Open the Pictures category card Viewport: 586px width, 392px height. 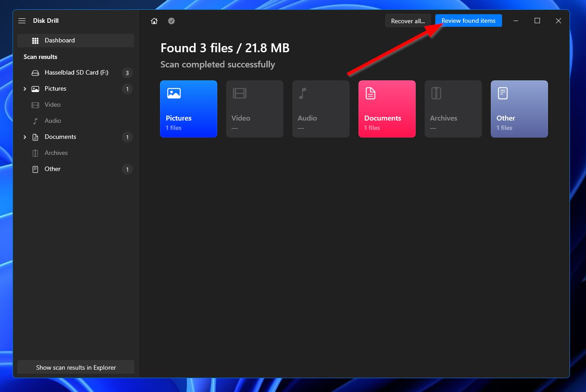pyautogui.click(x=189, y=109)
